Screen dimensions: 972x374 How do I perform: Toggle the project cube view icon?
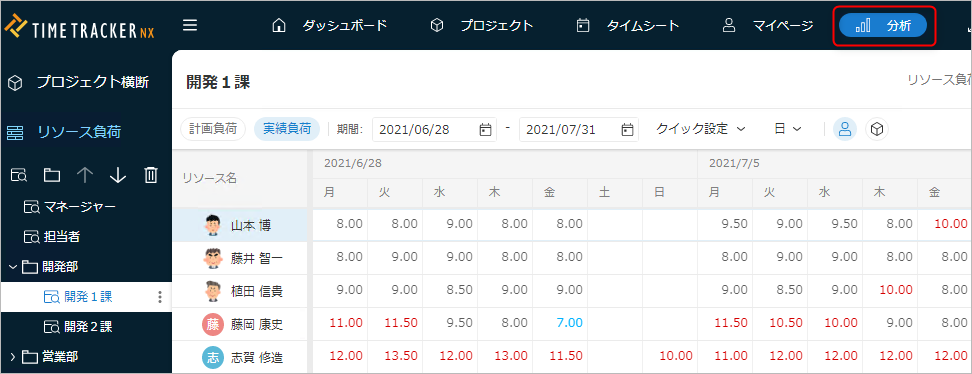pos(877,129)
